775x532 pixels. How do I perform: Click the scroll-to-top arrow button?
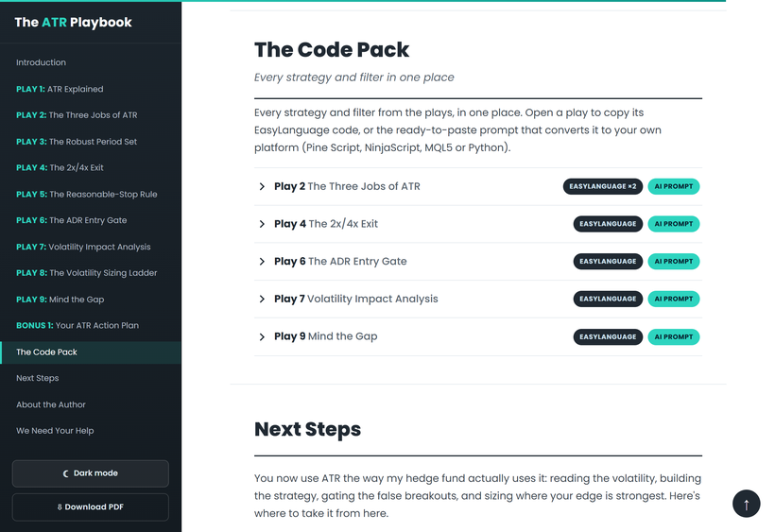click(x=746, y=504)
